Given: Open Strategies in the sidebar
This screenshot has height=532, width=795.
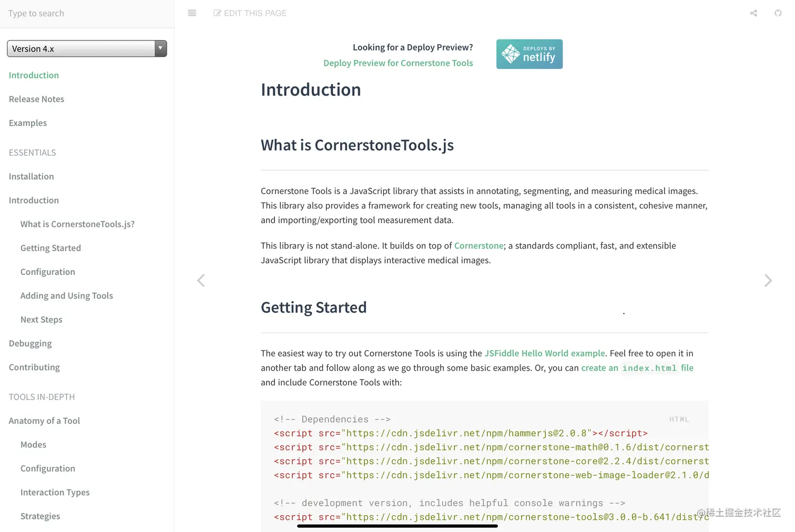Looking at the screenshot, I should click(x=40, y=516).
